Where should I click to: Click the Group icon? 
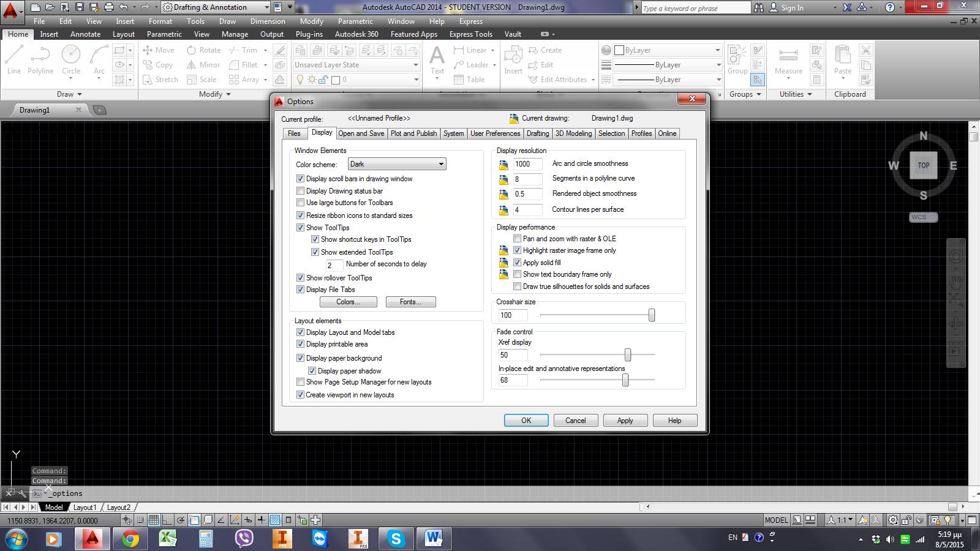737,60
